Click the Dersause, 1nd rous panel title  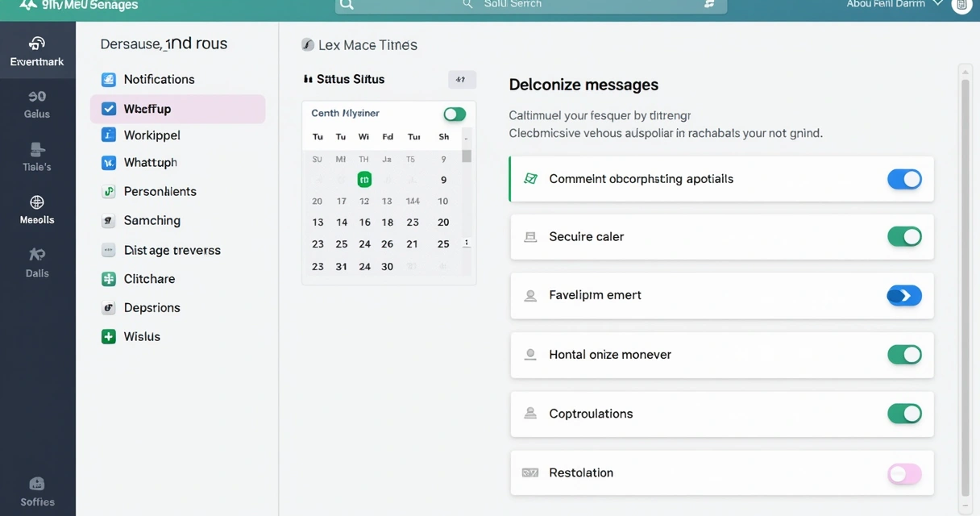[164, 44]
